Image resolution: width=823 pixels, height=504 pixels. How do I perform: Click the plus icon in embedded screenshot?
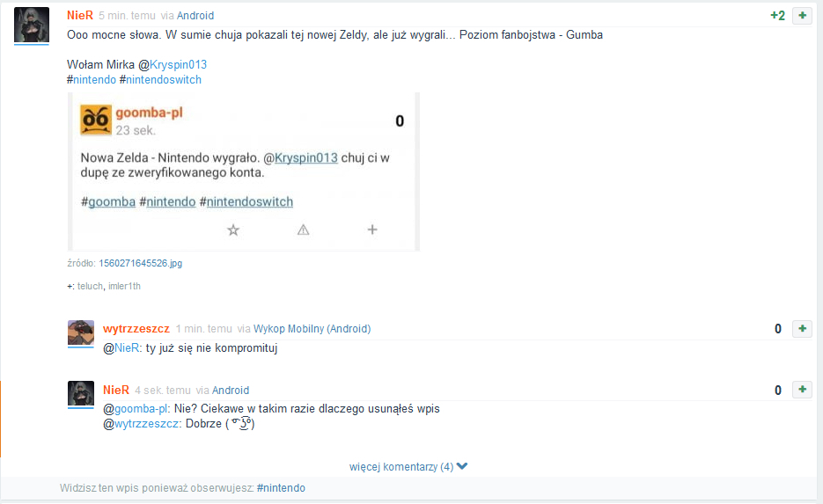[372, 230]
